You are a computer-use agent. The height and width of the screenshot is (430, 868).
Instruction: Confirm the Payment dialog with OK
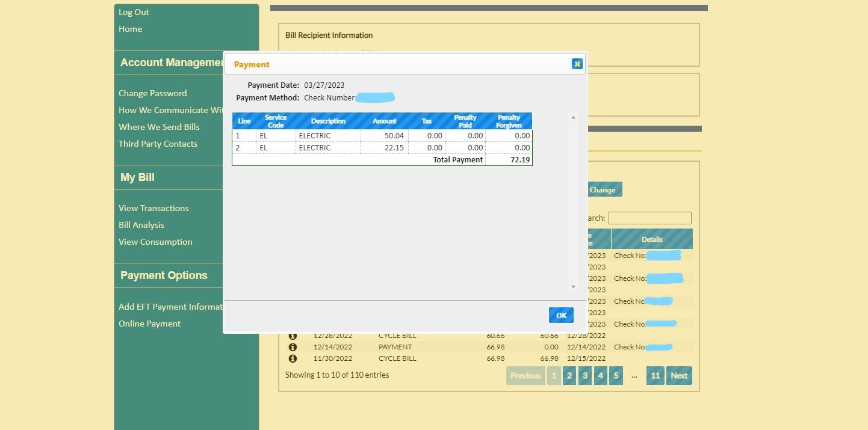(x=560, y=315)
